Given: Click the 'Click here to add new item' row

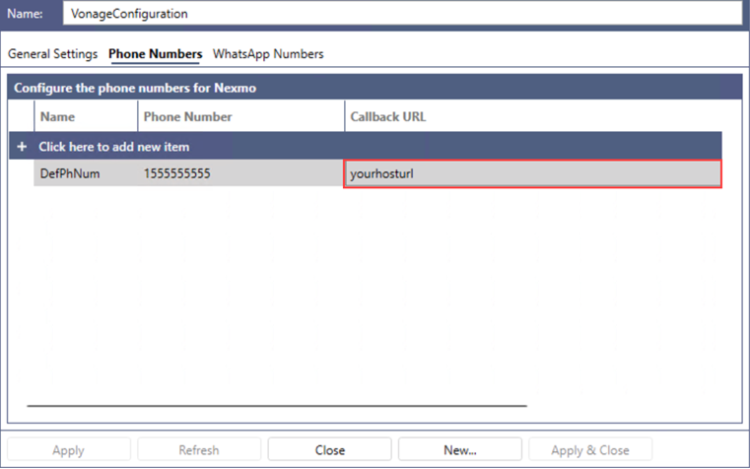Looking at the screenshot, I should point(114,147).
